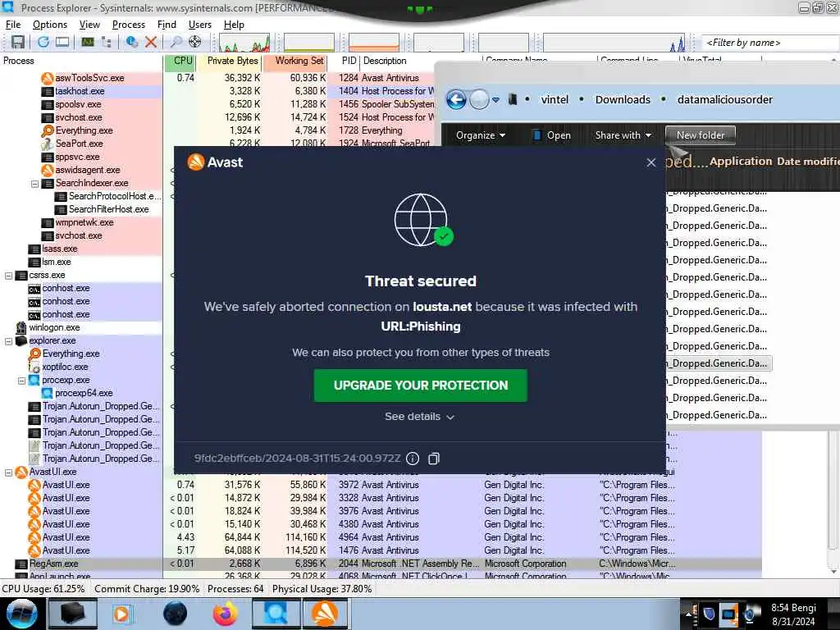Click New folder button in explorer
The height and width of the screenshot is (630, 840).
[701, 135]
